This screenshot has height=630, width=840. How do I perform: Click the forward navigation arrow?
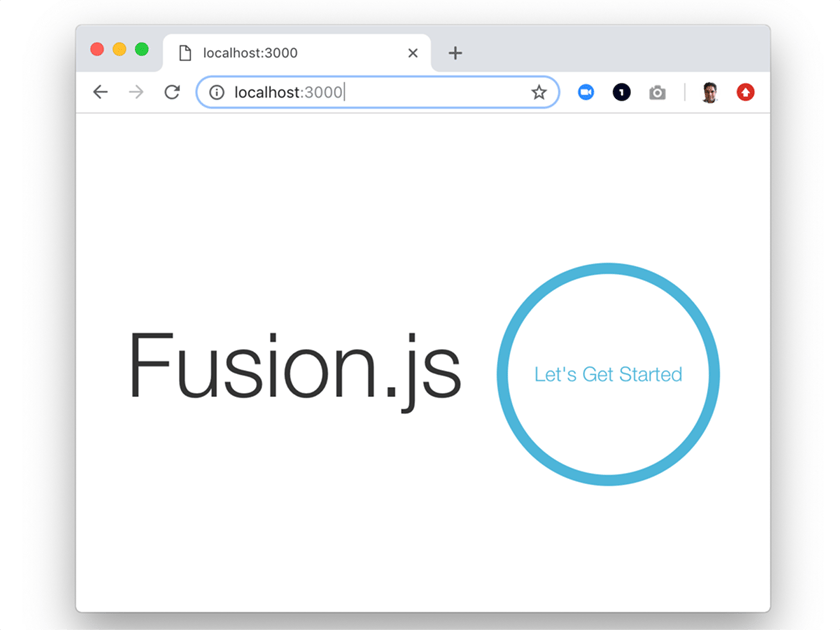click(x=136, y=92)
